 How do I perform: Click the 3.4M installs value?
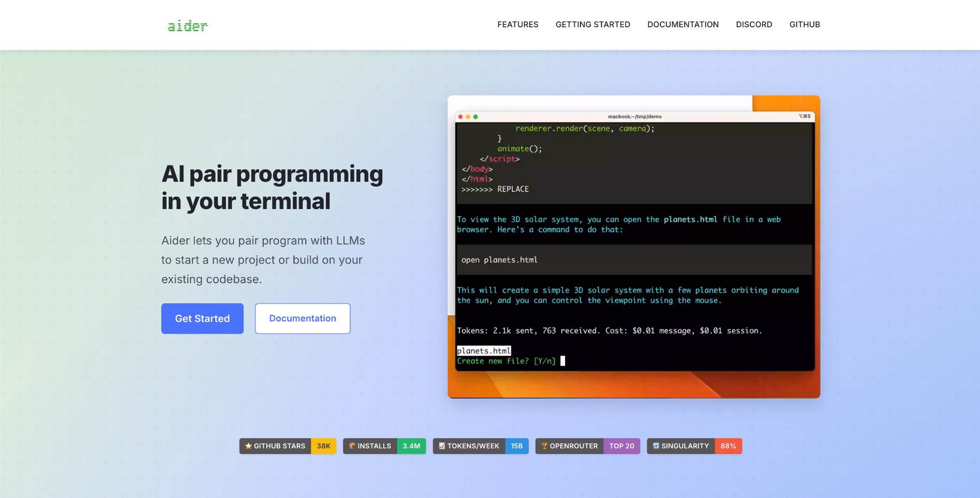411,446
